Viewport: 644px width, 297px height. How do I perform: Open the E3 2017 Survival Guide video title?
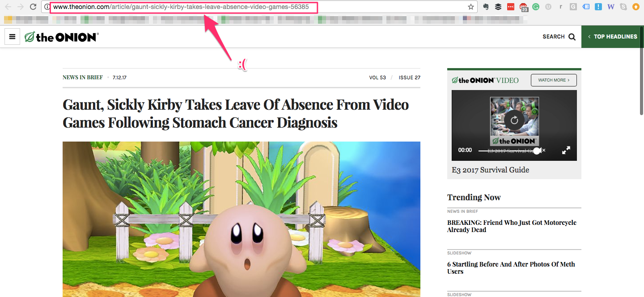[491, 170]
